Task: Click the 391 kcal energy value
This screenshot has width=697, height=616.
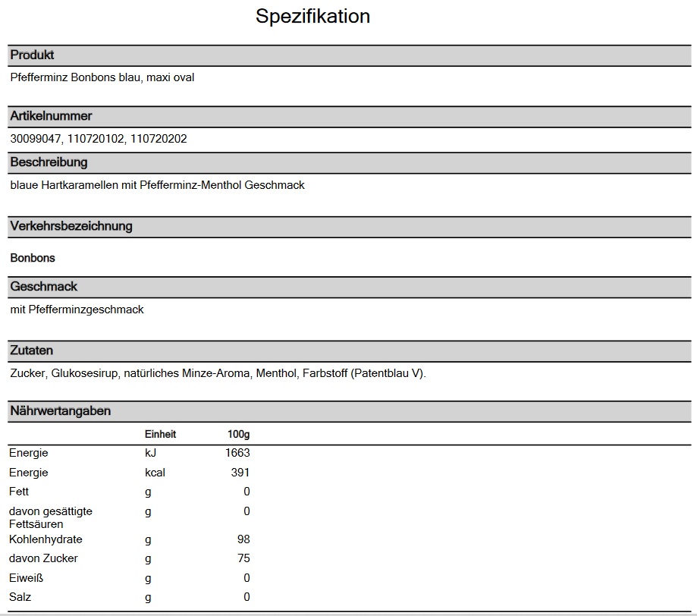Action: point(240,473)
